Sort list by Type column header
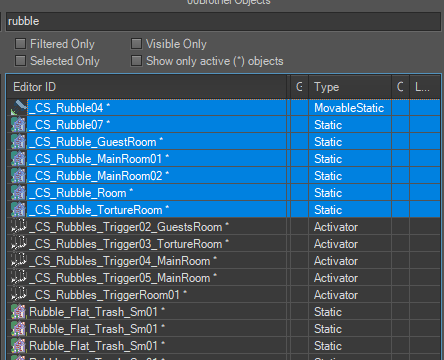 pos(350,87)
